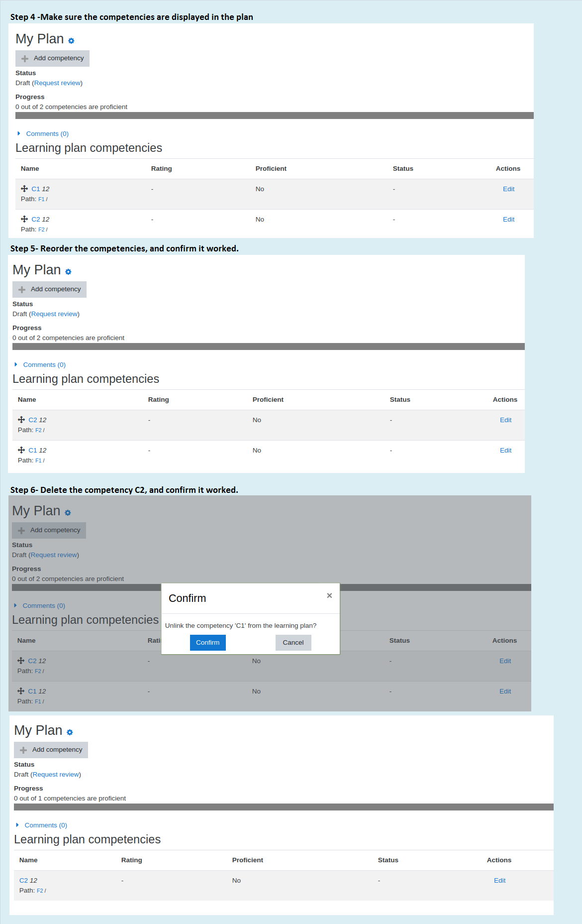The image size is (582, 924).
Task: Click Add competency in the Step 5 plan
Action: coord(50,289)
